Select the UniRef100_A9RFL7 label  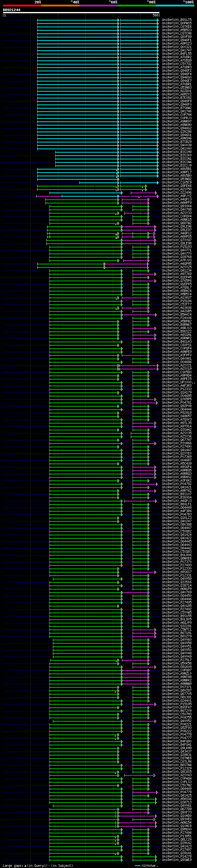[x=177, y=172]
